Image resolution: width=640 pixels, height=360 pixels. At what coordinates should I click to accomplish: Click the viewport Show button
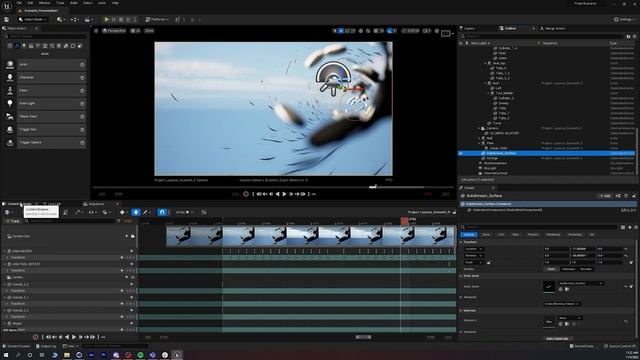[x=149, y=31]
